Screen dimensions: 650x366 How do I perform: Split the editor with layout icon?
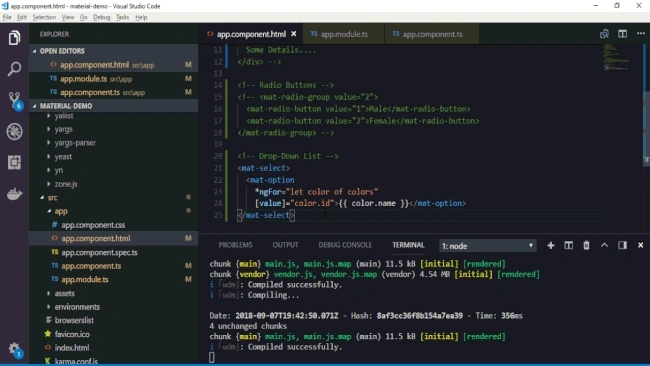622,34
